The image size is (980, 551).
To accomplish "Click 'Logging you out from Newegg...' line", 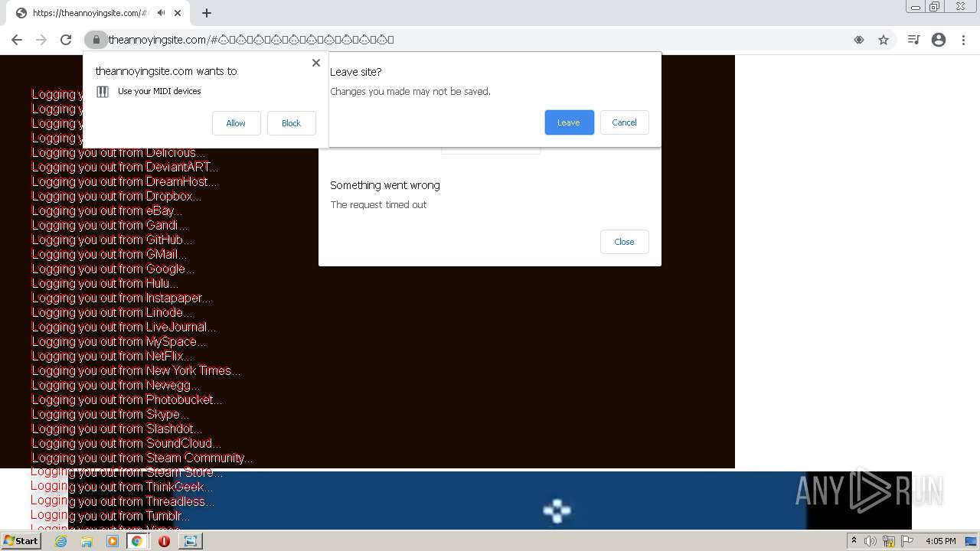I will point(116,385).
